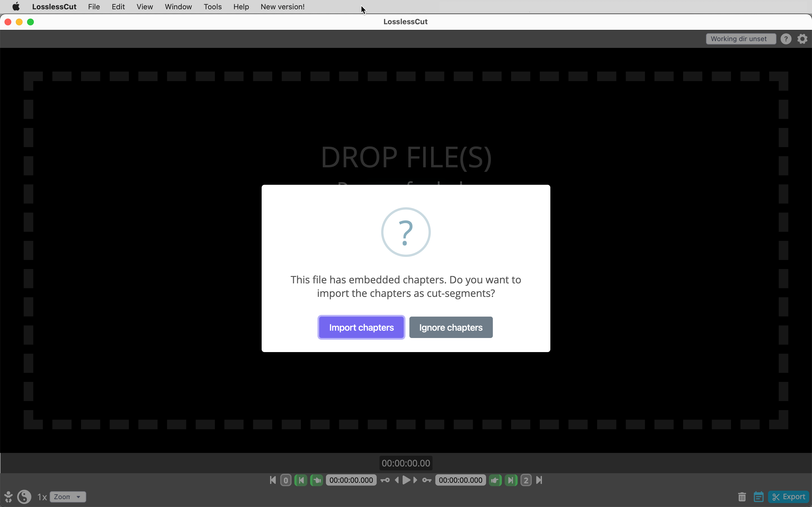Click the set segment end point icon
The image size is (812, 507).
[495, 480]
